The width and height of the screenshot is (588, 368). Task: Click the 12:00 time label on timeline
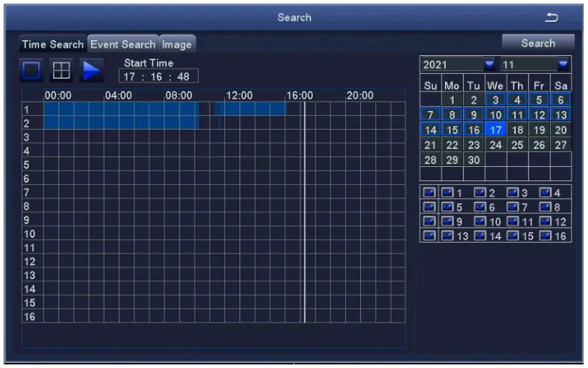click(239, 95)
